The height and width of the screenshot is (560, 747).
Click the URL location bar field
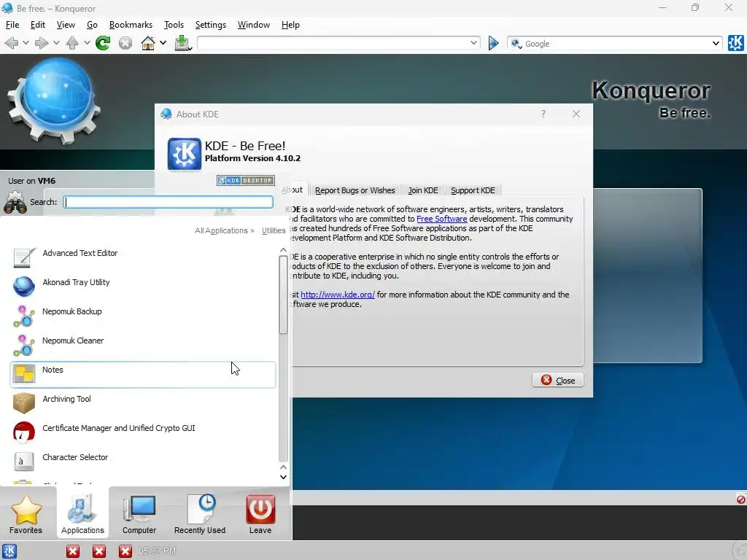pyautogui.click(x=333, y=43)
